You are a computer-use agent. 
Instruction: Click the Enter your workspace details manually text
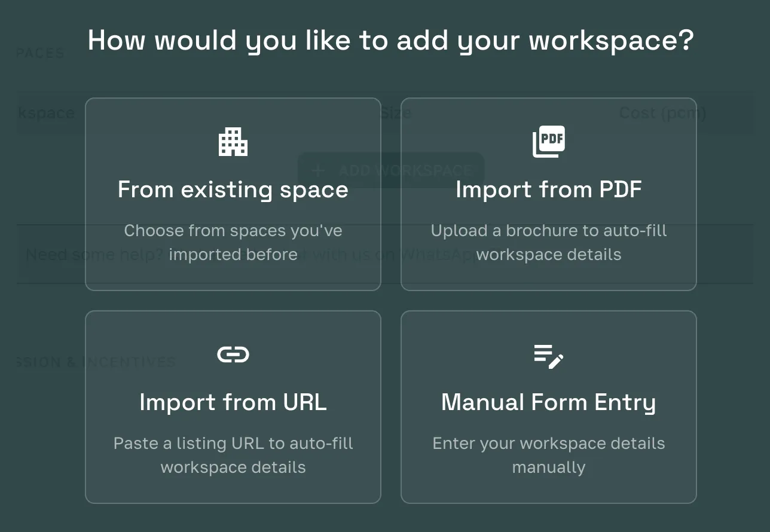point(549,455)
